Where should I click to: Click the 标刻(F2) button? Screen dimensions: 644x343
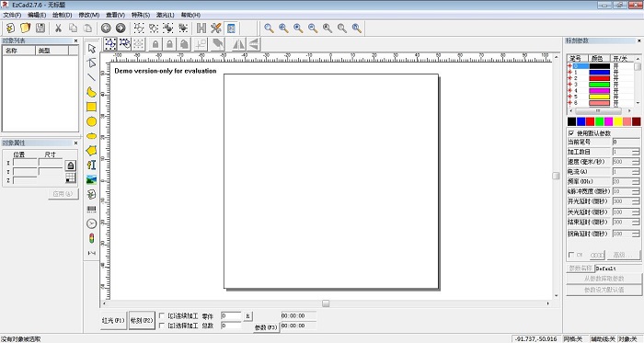142,320
